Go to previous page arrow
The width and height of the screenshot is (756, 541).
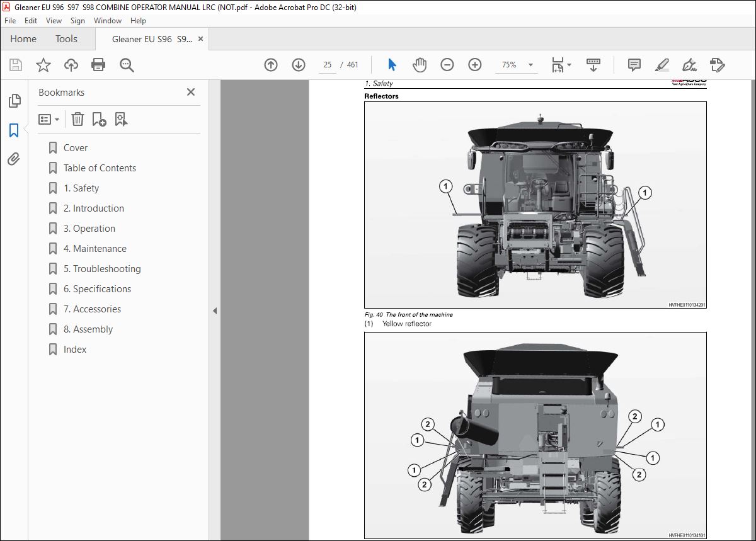point(271,65)
